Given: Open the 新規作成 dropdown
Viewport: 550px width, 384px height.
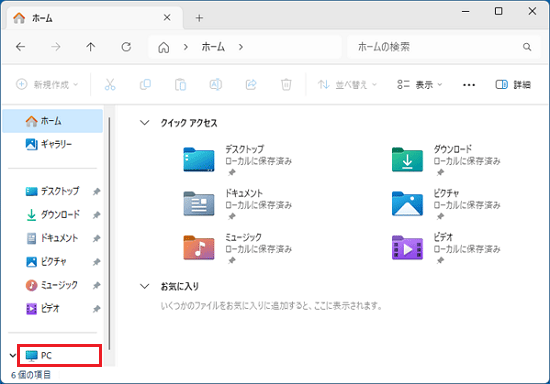Looking at the screenshot, I should coord(47,85).
